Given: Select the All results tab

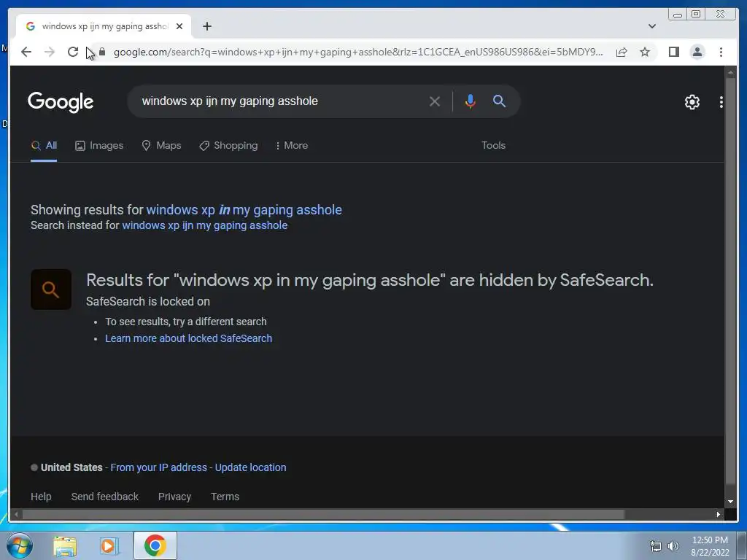Looking at the screenshot, I should point(44,146).
